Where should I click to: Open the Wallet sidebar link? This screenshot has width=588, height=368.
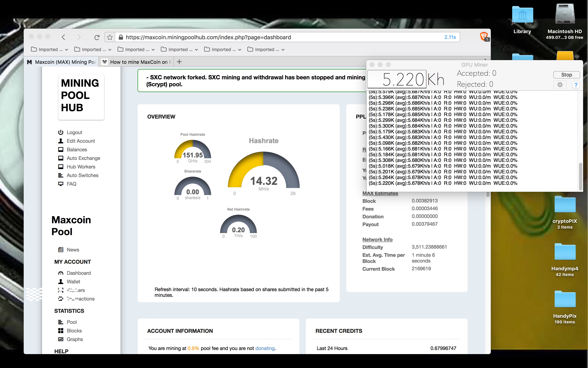pyautogui.click(x=73, y=282)
